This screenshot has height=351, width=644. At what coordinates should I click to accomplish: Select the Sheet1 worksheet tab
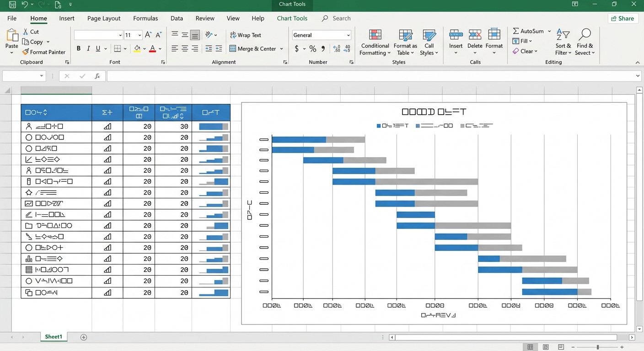tap(54, 337)
